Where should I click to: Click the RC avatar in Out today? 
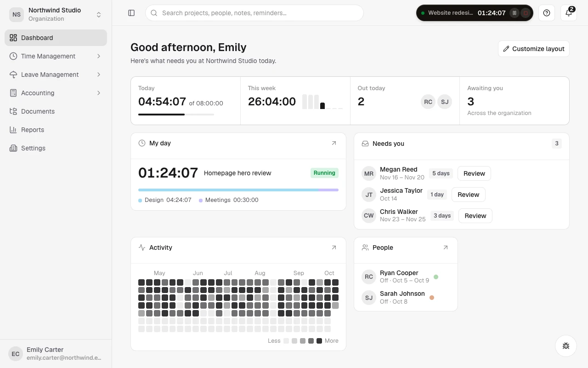pos(428,102)
